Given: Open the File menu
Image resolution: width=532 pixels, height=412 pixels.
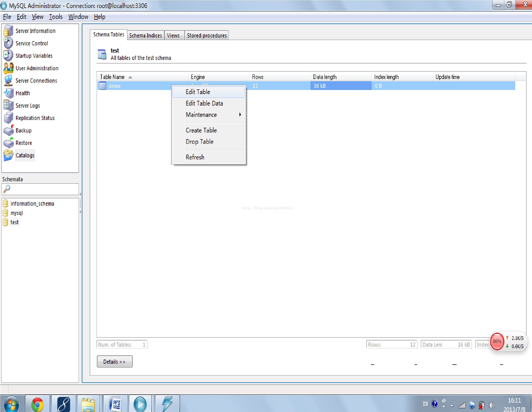Looking at the screenshot, I should click(x=7, y=17).
